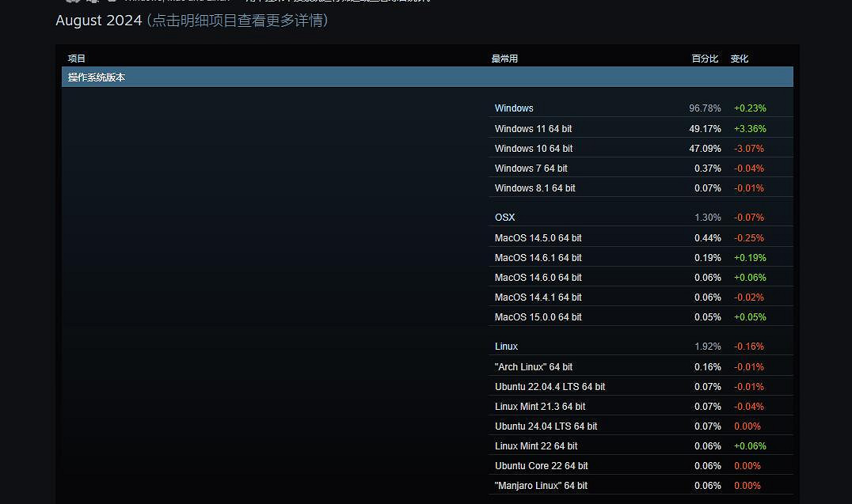Image resolution: width=852 pixels, height=504 pixels.
Task: Select the Windows category row
Action: pos(514,108)
